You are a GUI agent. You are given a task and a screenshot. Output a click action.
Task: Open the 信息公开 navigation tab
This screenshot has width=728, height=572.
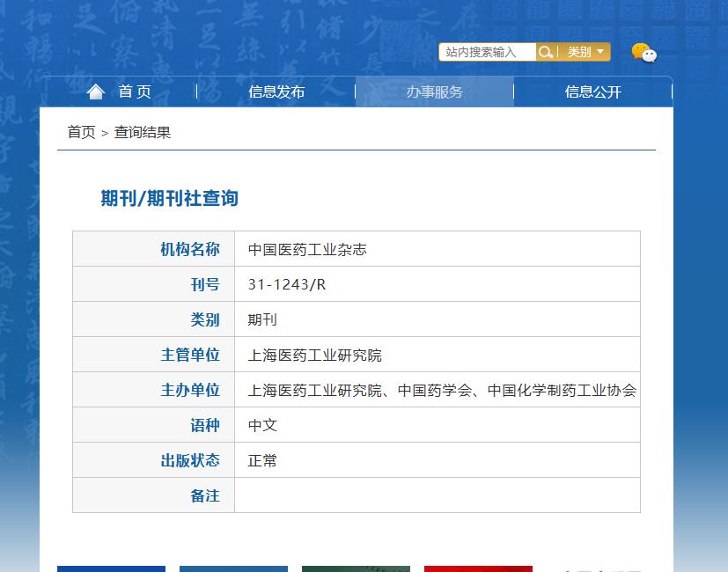click(x=593, y=92)
